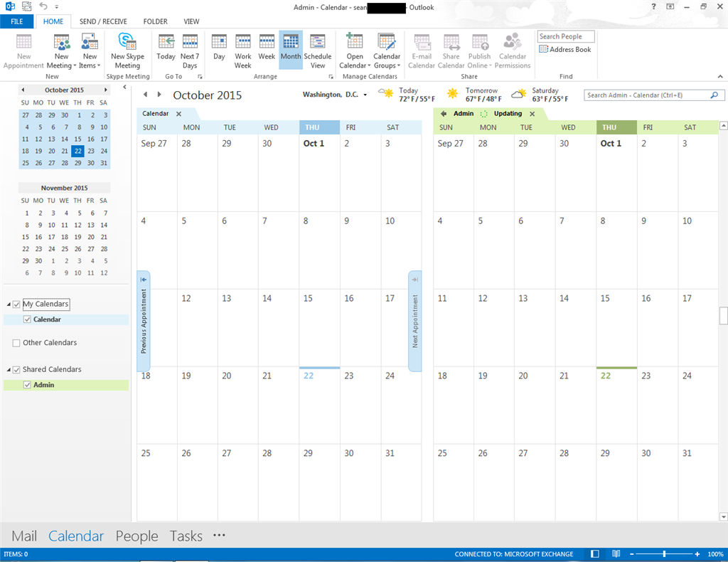The image size is (728, 562).
Task: Toggle the Shared Calendars group checkbox
Action: pyautogui.click(x=17, y=370)
